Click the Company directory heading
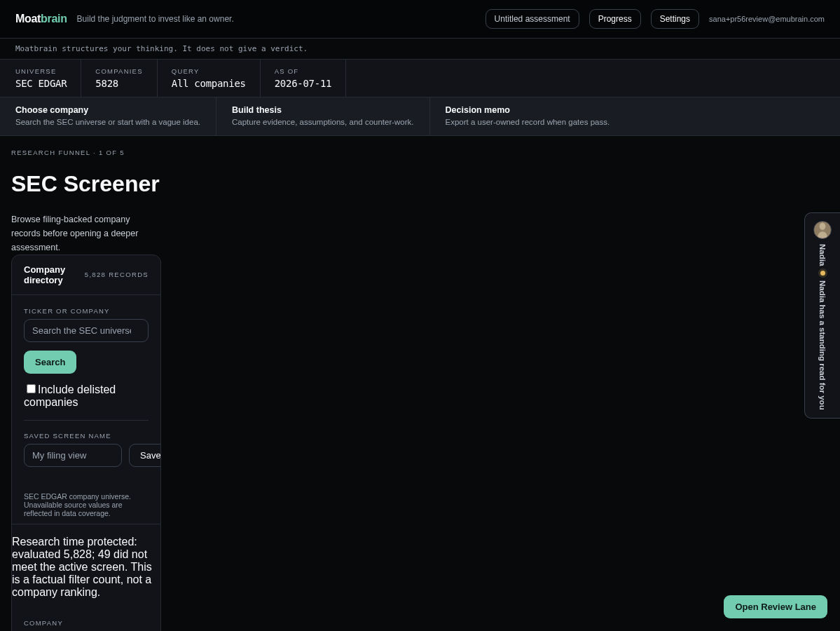840x631 pixels. coord(44,275)
